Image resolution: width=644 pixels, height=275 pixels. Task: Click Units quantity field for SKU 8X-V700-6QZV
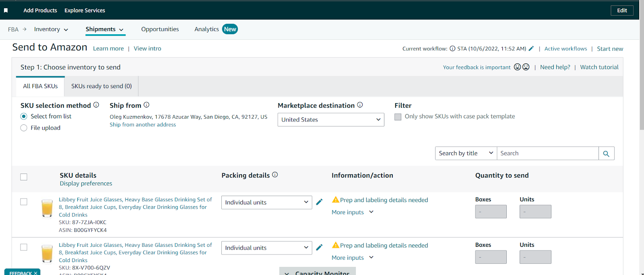coord(535,257)
